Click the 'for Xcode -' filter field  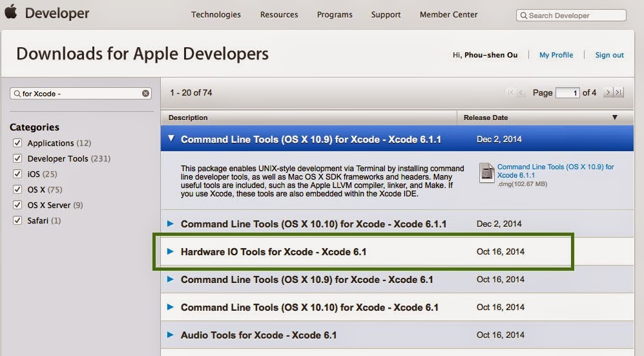click(x=81, y=94)
